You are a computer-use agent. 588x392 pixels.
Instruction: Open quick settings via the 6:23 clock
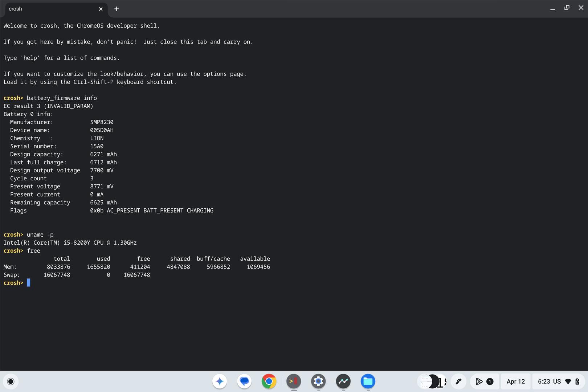click(544, 381)
